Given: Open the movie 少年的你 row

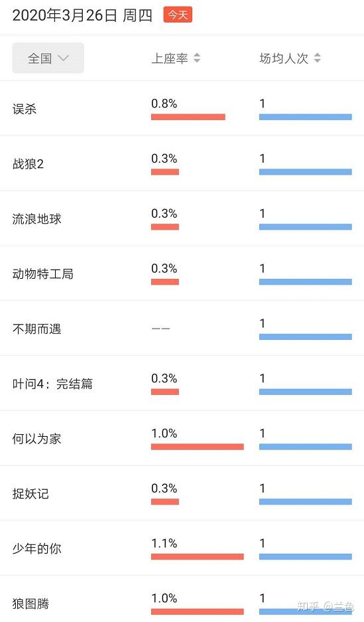Looking at the screenshot, I should 182,548.
